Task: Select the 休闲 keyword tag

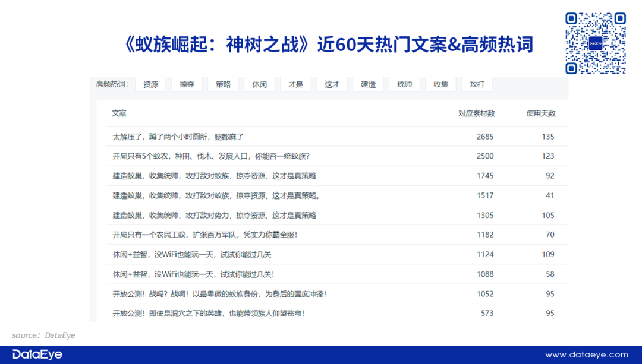Action: point(260,84)
